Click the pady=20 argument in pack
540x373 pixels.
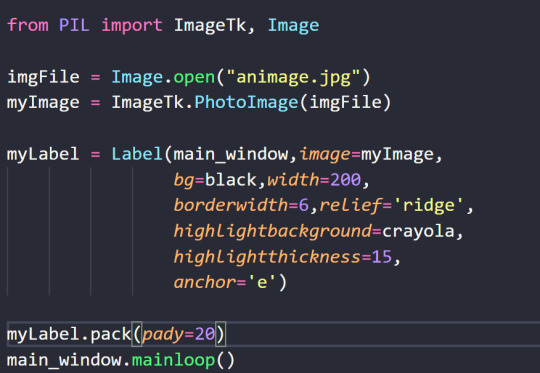point(179,334)
